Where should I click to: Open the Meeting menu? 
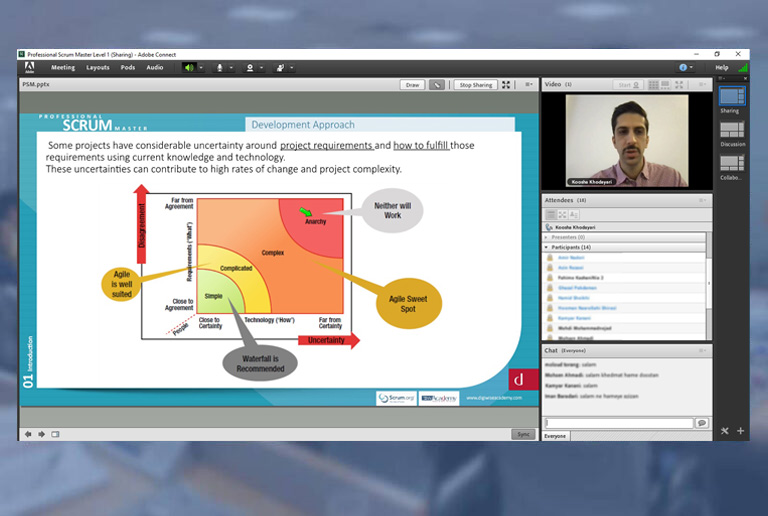point(63,68)
